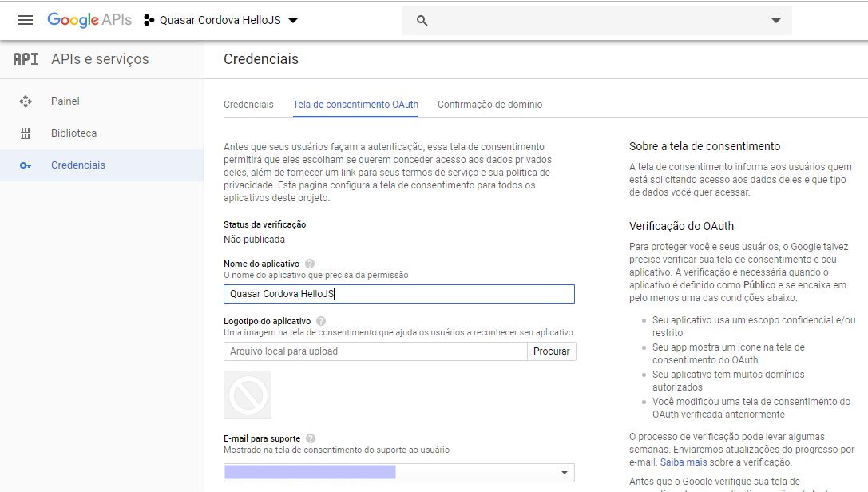Click the Nome do aplicativo text field
868x492 pixels.
tap(398, 294)
